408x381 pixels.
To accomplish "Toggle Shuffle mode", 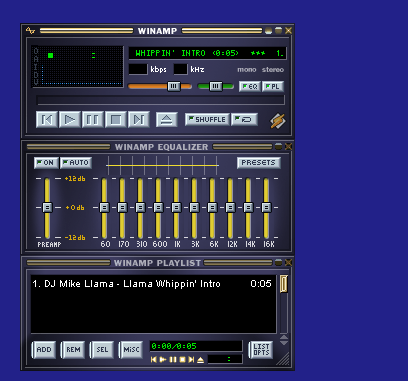I will [x=207, y=119].
